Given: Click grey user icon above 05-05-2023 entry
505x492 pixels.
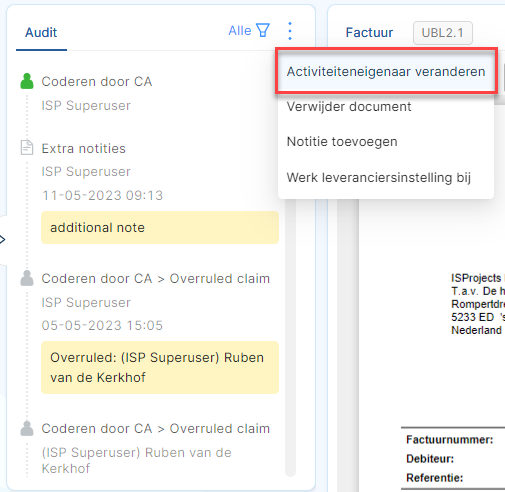Looking at the screenshot, I should (x=27, y=278).
